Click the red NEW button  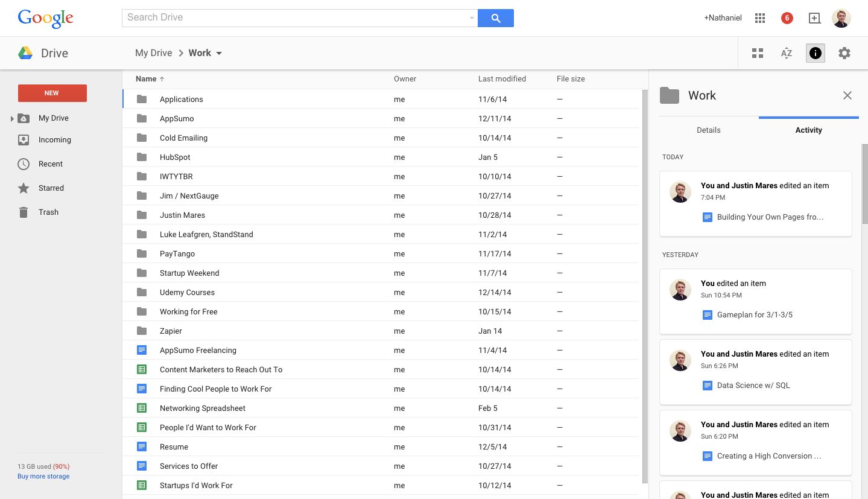[52, 93]
